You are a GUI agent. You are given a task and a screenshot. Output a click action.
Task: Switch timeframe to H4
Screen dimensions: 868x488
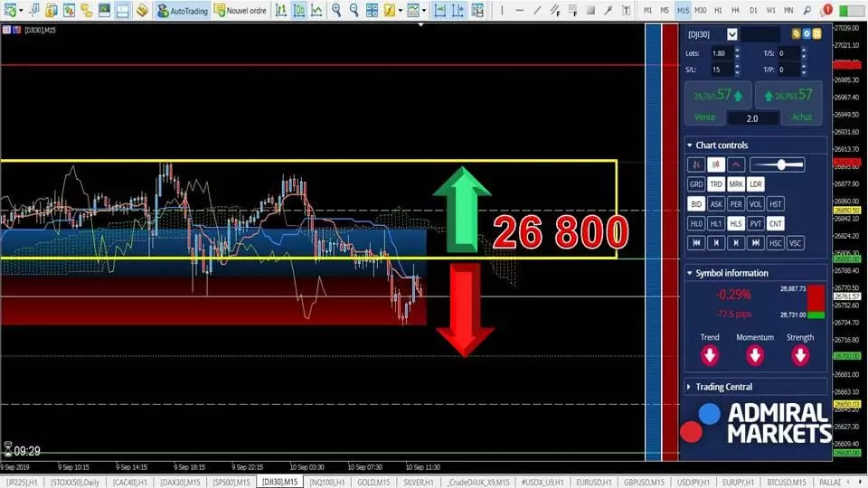coord(735,10)
